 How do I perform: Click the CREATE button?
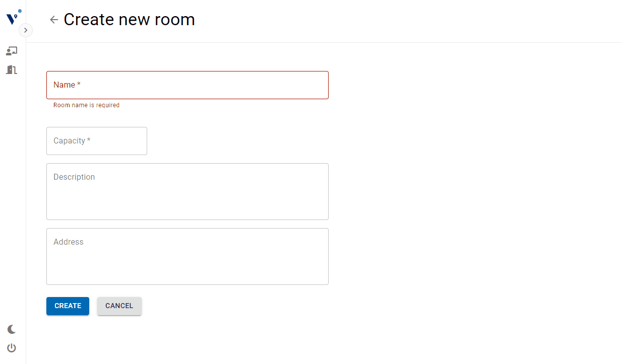68,306
